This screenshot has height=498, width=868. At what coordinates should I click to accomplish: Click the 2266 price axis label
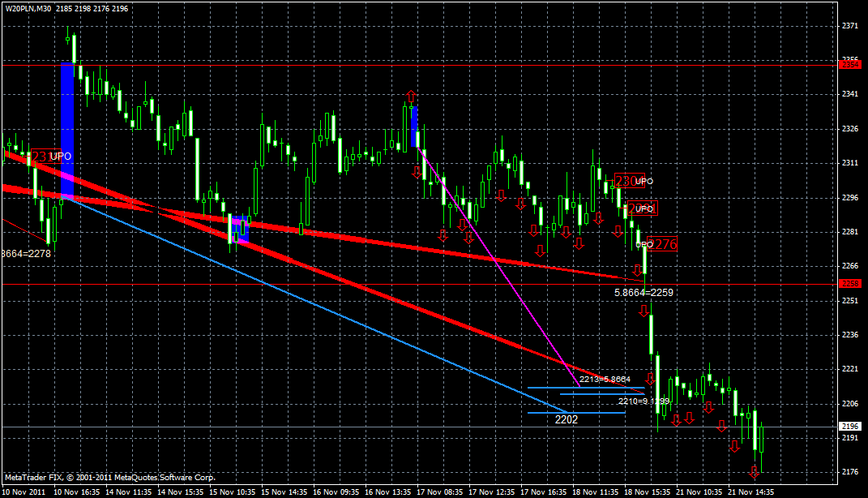click(x=849, y=266)
